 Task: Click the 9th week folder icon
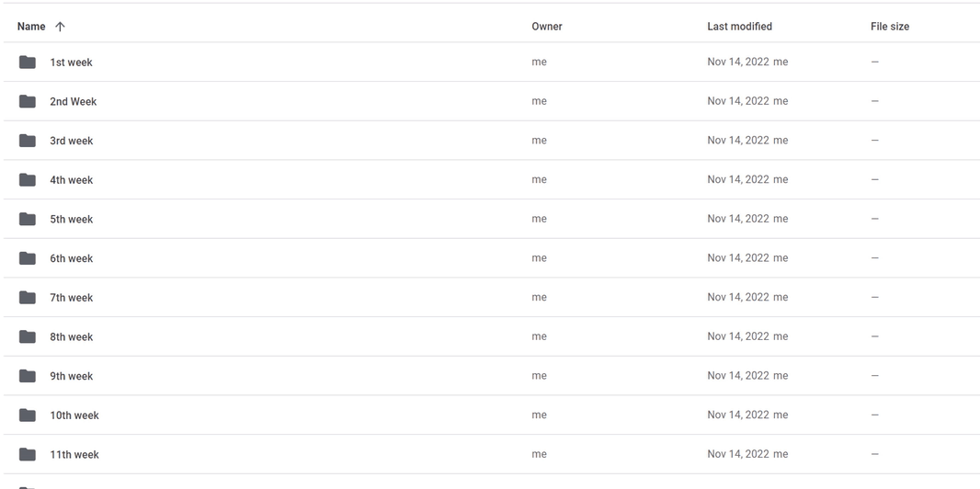click(28, 376)
